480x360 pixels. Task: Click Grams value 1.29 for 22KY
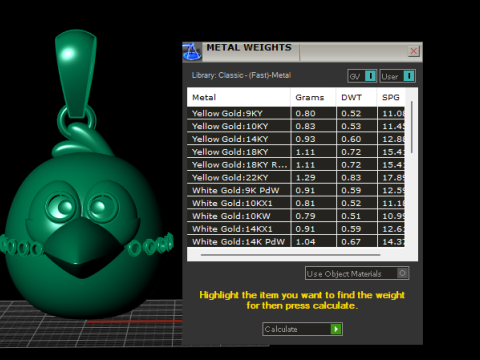(x=306, y=178)
